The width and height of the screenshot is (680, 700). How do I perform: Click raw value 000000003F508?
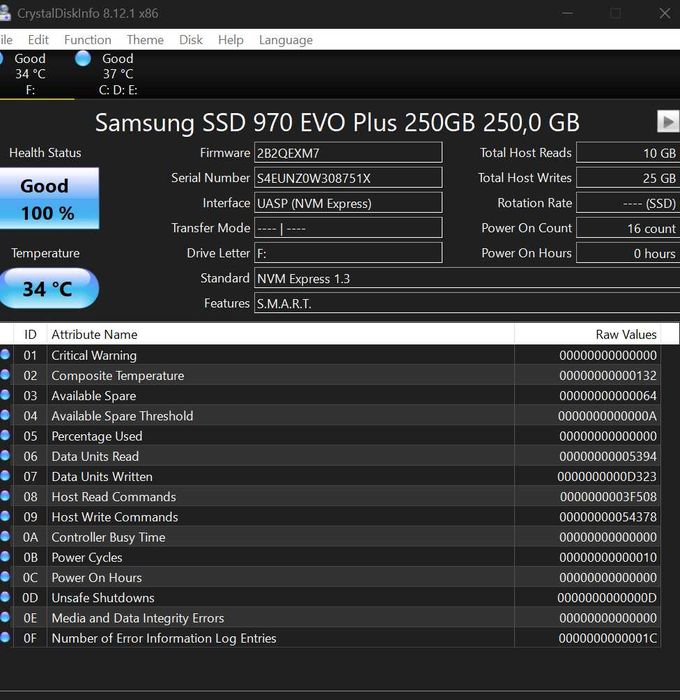click(x=608, y=497)
